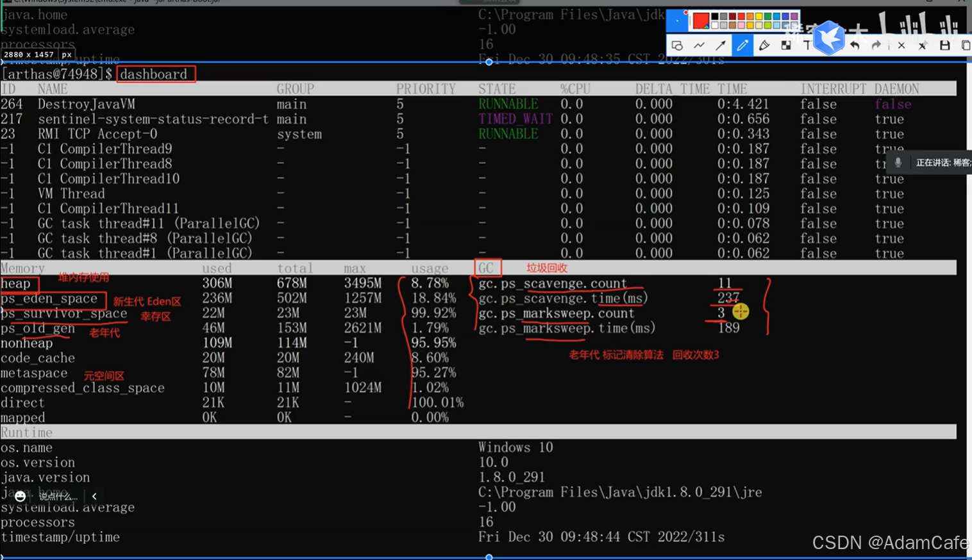The width and height of the screenshot is (972, 560).
Task: Click GC task thread#11 (ParallelGC)
Action: point(149,224)
